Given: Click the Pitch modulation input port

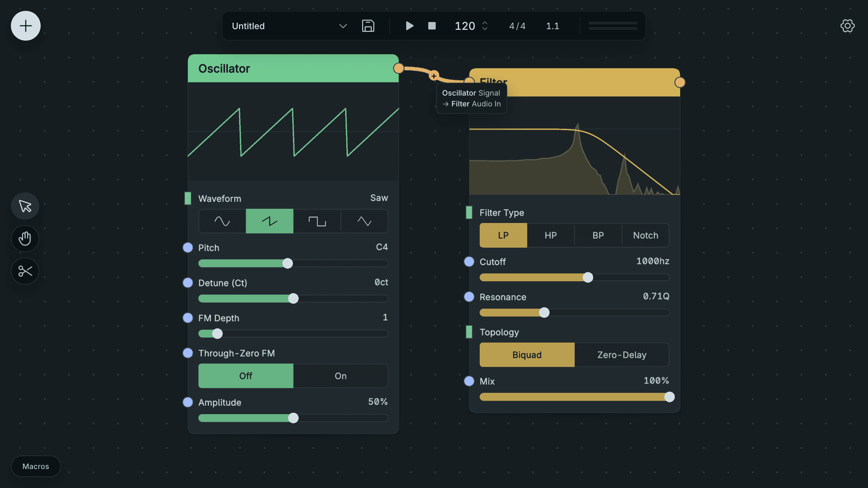Looking at the screenshot, I should tap(188, 247).
